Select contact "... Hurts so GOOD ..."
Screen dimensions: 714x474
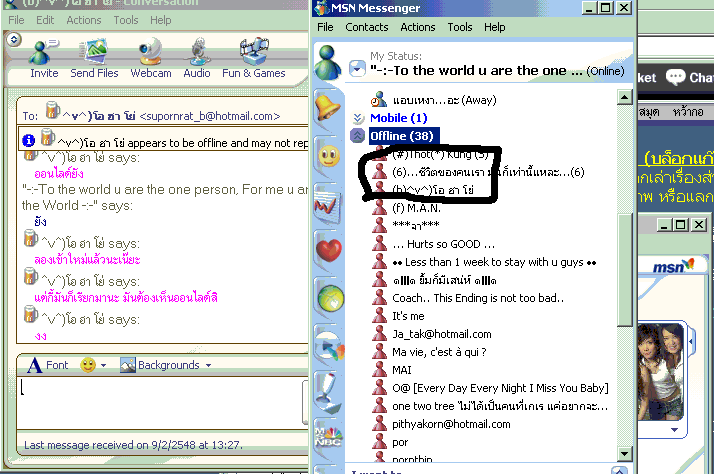click(444, 244)
